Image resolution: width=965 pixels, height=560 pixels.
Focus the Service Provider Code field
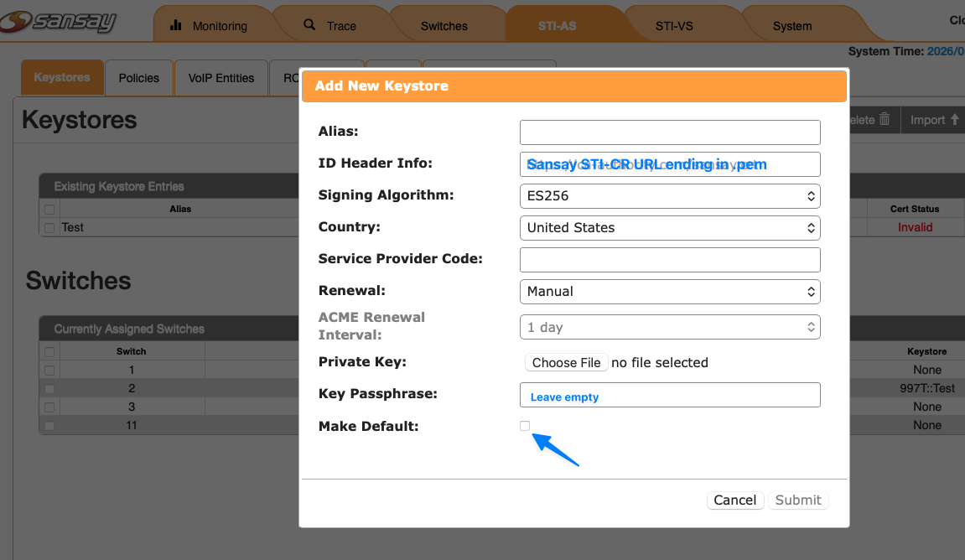click(x=669, y=260)
